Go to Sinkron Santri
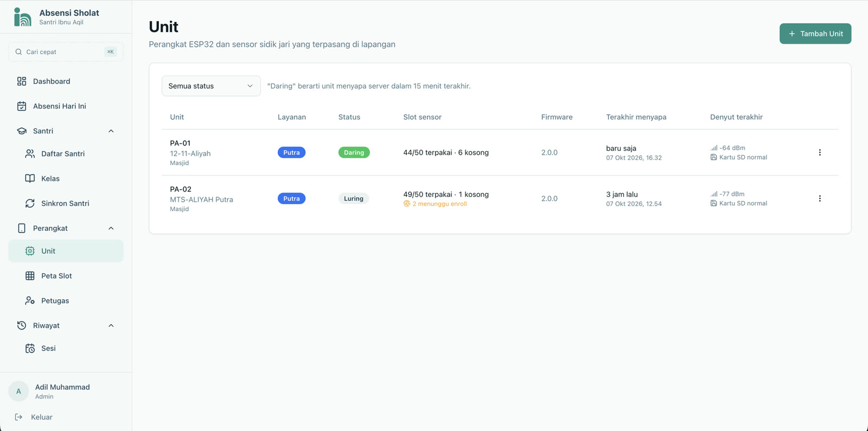868x431 pixels. pyautogui.click(x=66, y=204)
